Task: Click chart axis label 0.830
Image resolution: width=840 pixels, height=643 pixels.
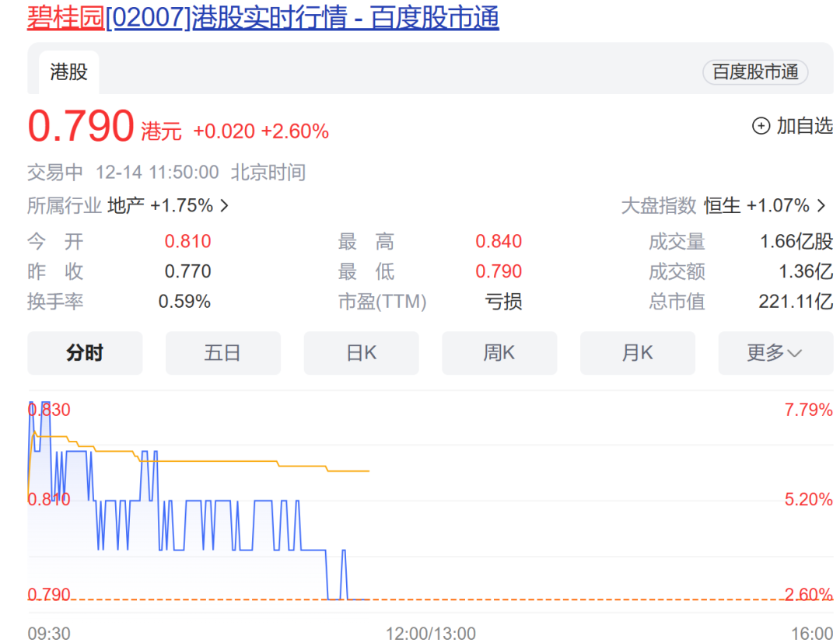Action: pyautogui.click(x=49, y=410)
